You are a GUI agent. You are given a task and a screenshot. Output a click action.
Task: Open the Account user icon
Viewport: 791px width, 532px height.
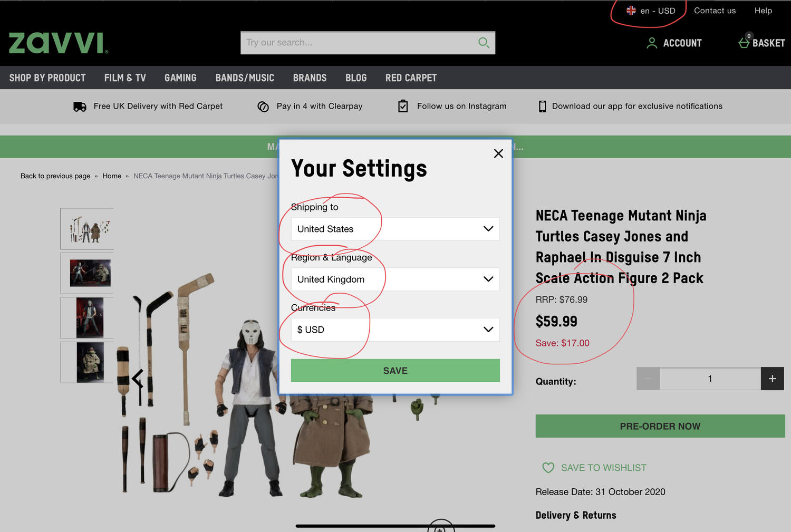pyautogui.click(x=652, y=43)
